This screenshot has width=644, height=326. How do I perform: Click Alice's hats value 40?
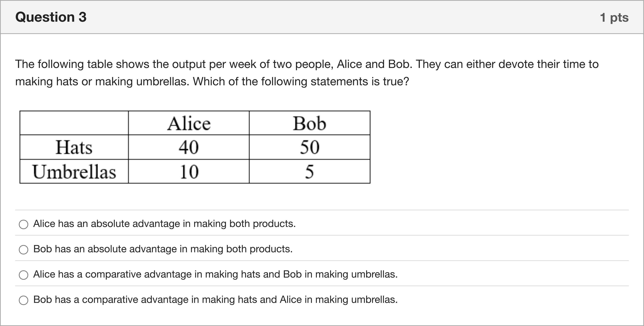coord(189,147)
